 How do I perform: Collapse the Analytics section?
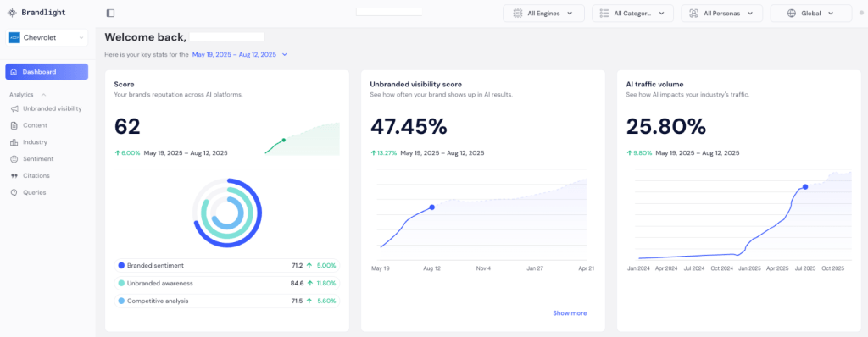tap(44, 95)
